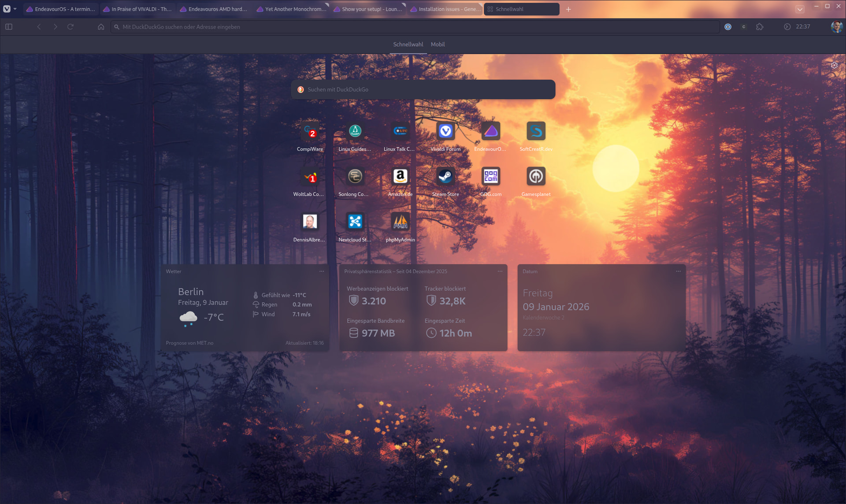Open a new tab
846x504 pixels.
pyautogui.click(x=568, y=9)
